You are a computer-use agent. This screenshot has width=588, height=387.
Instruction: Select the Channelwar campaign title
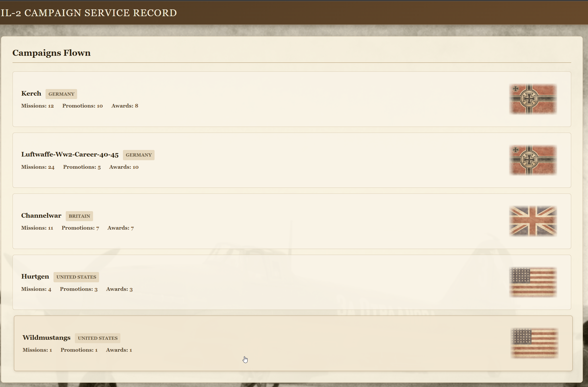[x=41, y=216]
